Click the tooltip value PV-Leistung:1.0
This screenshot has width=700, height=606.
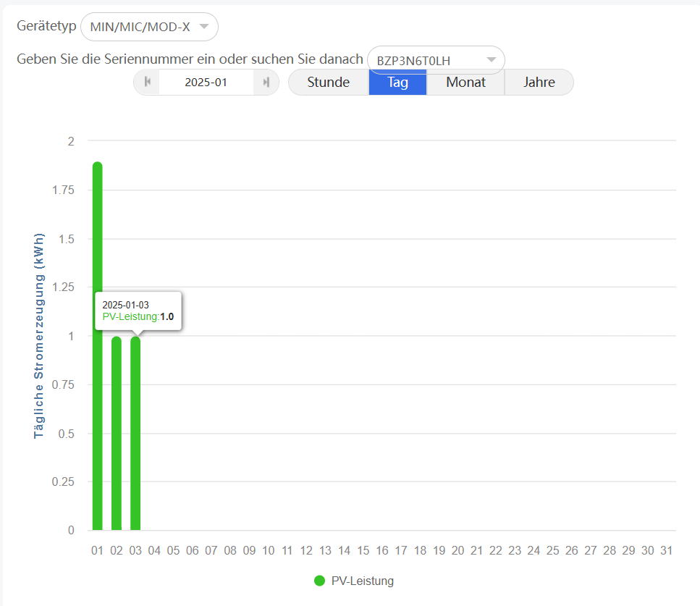138,316
